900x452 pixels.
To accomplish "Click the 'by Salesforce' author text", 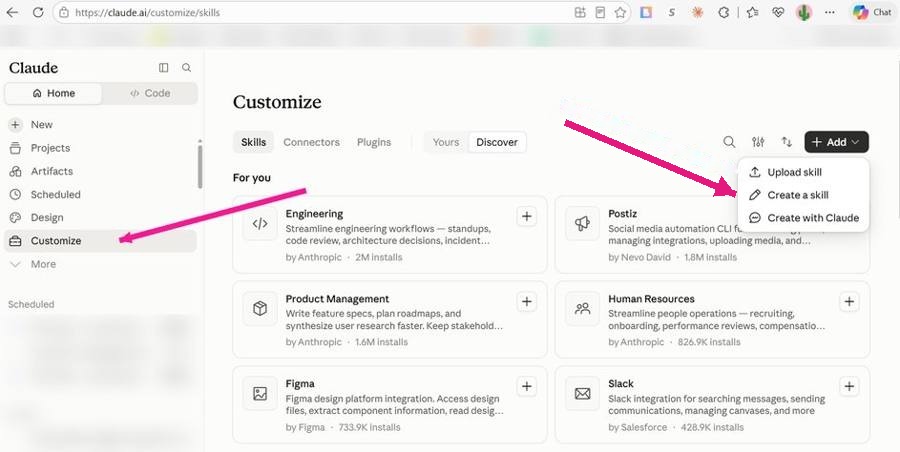I will pos(638,427).
